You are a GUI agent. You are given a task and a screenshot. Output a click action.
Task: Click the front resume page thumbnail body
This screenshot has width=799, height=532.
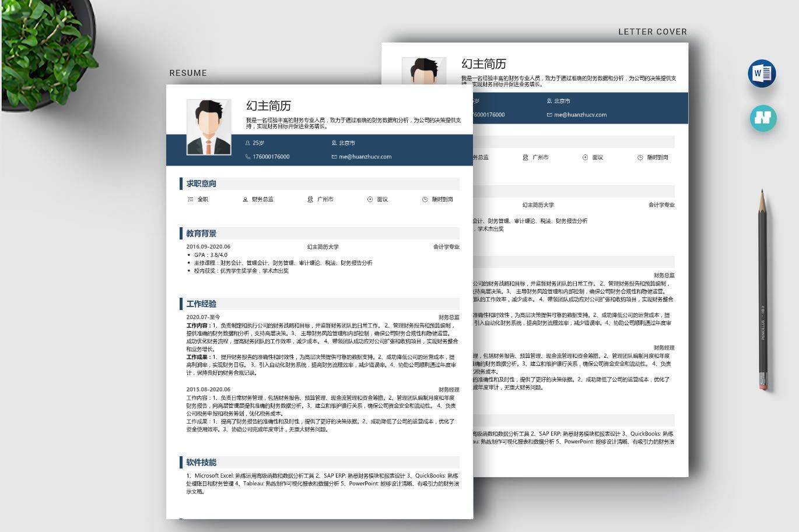[320, 301]
